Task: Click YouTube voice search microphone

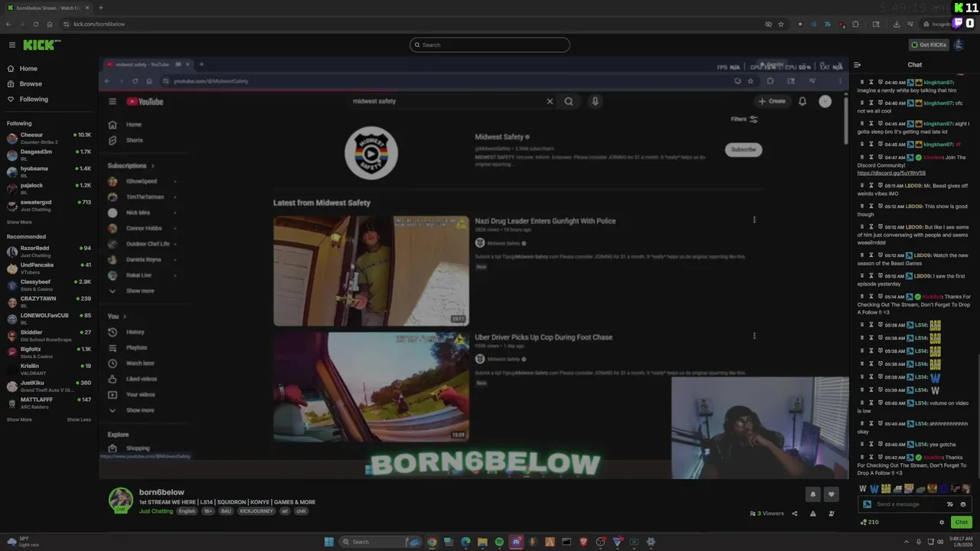Action: pyautogui.click(x=595, y=101)
